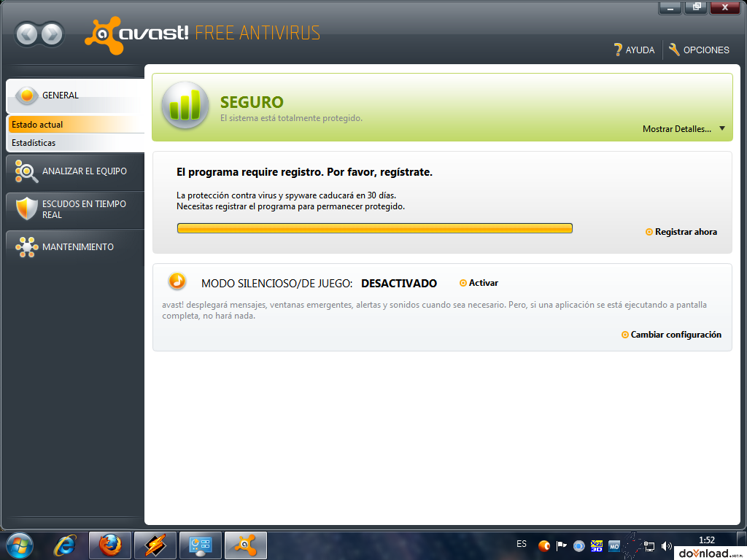Viewport: 747px width, 560px height.
Task: Open Control Panel taskbar item
Action: (x=200, y=545)
